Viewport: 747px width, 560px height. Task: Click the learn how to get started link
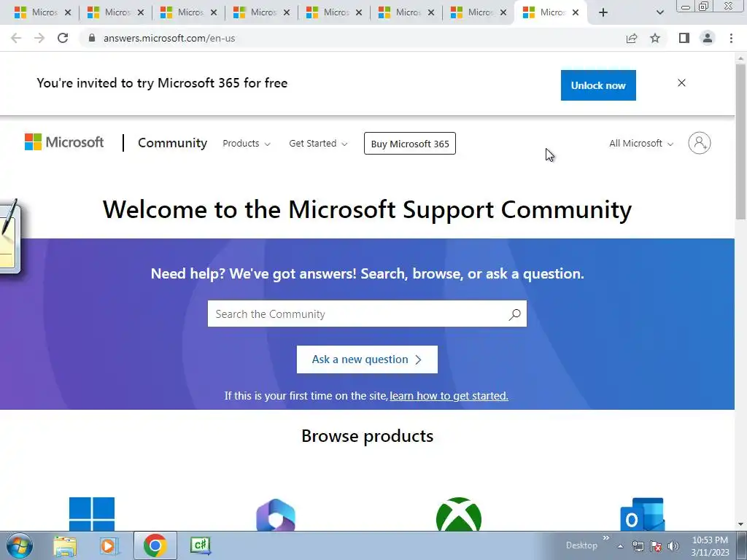tap(449, 396)
